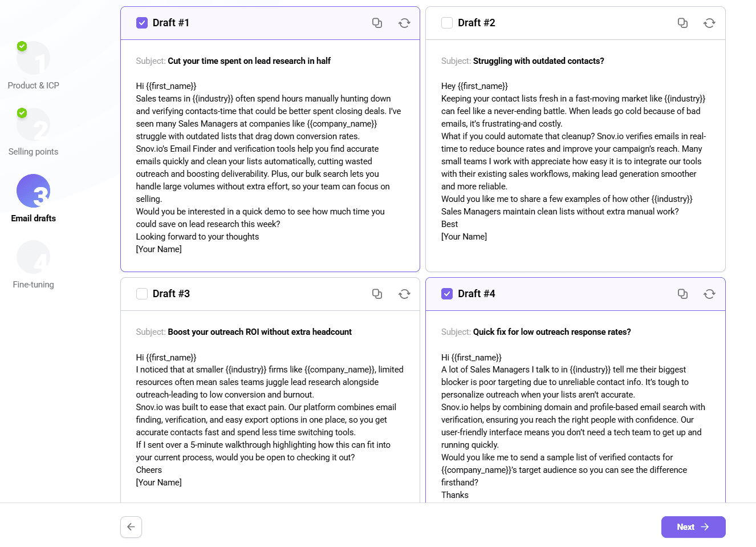This screenshot has width=756, height=547.
Task: Uncheck the Draft #1 checkbox
Action: tap(142, 23)
